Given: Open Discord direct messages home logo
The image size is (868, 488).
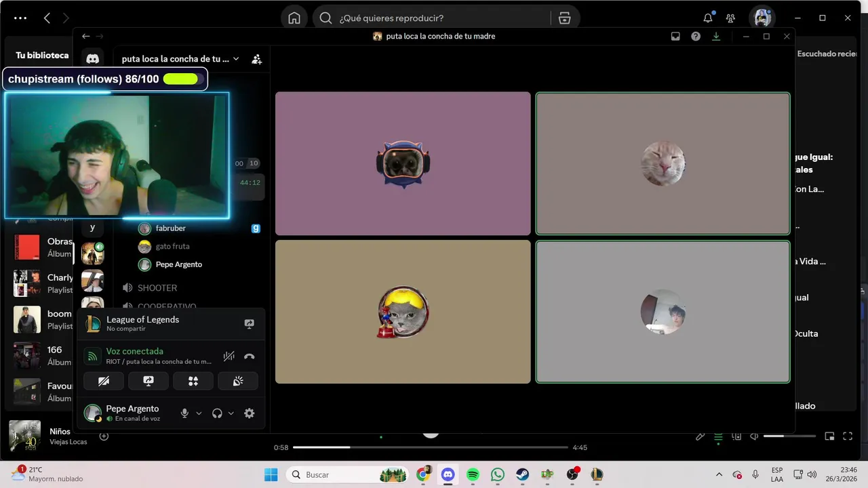Looking at the screenshot, I should tap(93, 59).
